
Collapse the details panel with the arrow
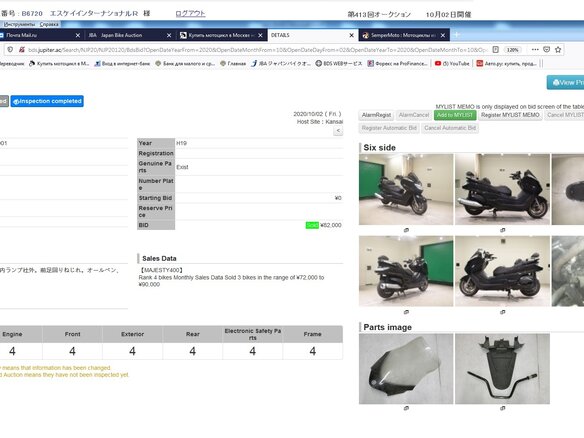[x=338, y=130]
